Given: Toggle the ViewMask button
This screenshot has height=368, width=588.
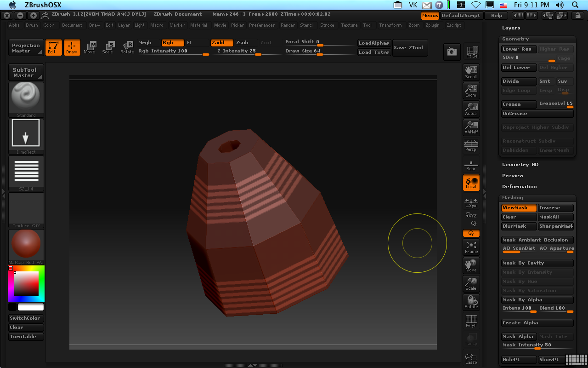Looking at the screenshot, I should 519,208.
